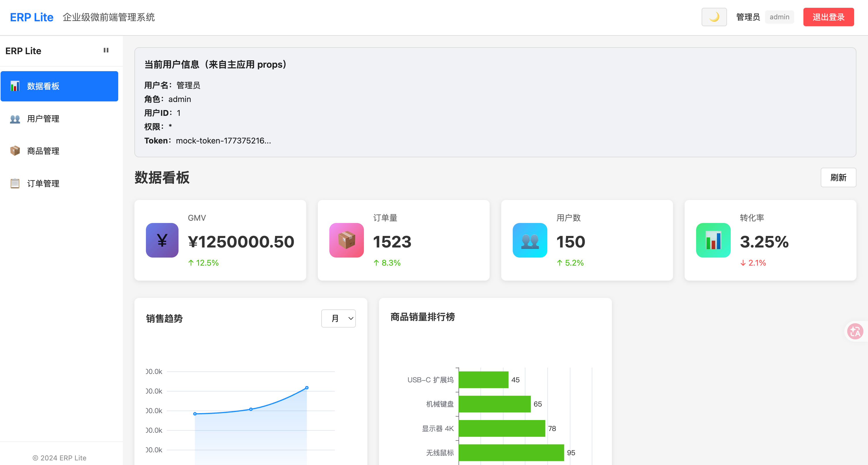Click the 无线鼠标 bar in ranking chart
868x465 pixels.
click(x=511, y=453)
